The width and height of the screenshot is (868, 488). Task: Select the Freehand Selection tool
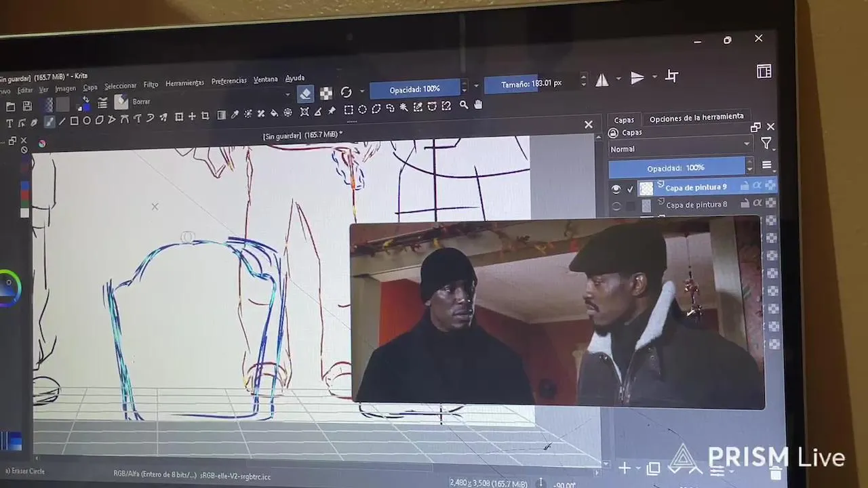390,108
